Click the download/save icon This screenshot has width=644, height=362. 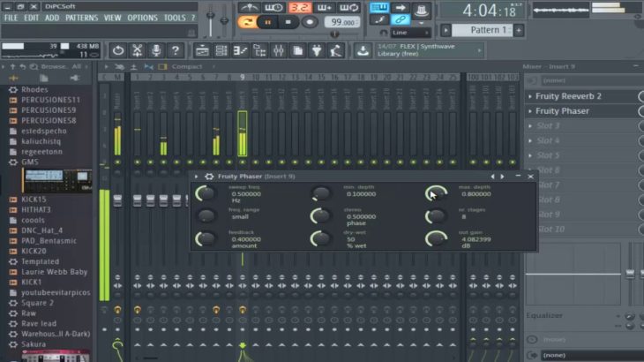tap(363, 50)
